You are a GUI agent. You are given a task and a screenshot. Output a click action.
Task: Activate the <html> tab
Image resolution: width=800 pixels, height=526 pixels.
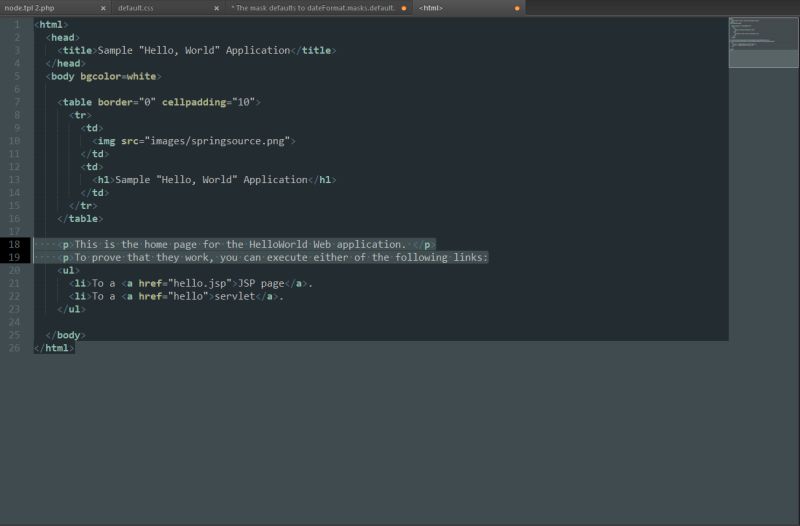(x=431, y=8)
